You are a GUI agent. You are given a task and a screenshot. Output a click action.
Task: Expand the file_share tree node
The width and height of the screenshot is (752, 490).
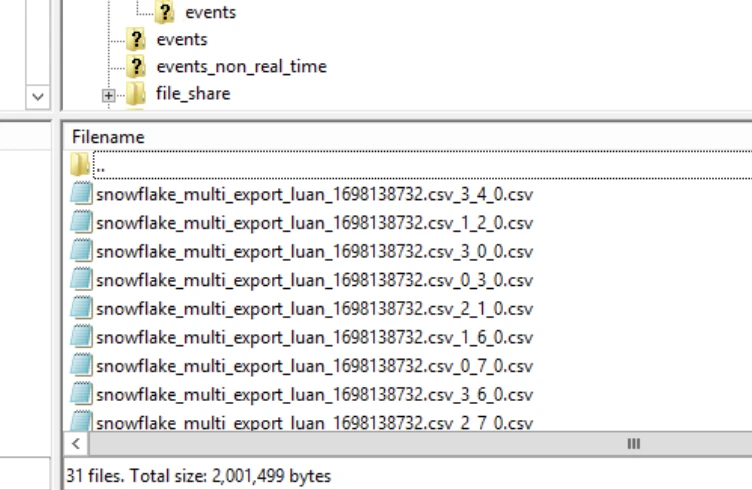(x=109, y=95)
